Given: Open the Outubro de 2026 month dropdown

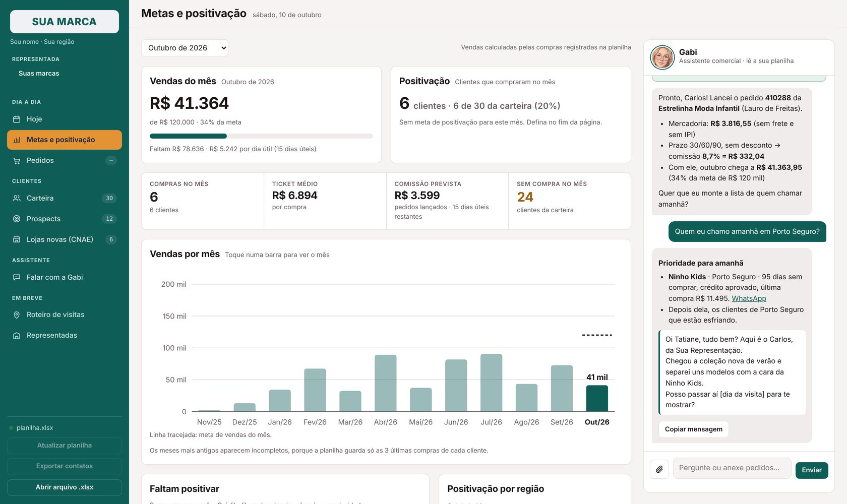Looking at the screenshot, I should click(x=185, y=48).
